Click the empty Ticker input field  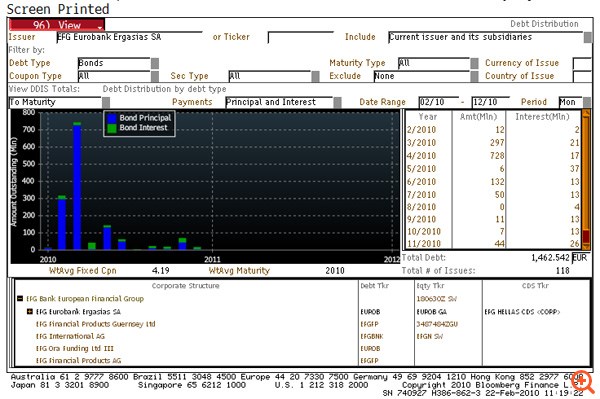click(x=301, y=37)
